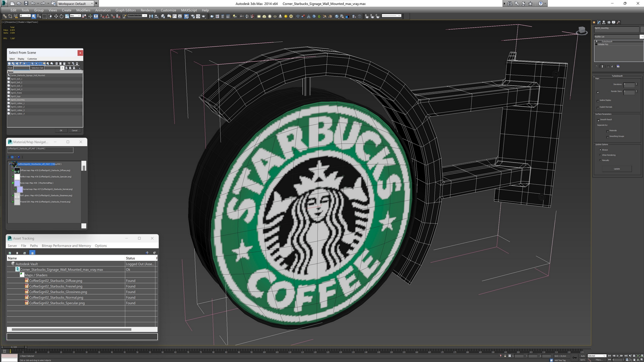Screen dimensions: 644x362
Task: Collapse the TurboSmooth rollout header
Action: (x=617, y=76)
